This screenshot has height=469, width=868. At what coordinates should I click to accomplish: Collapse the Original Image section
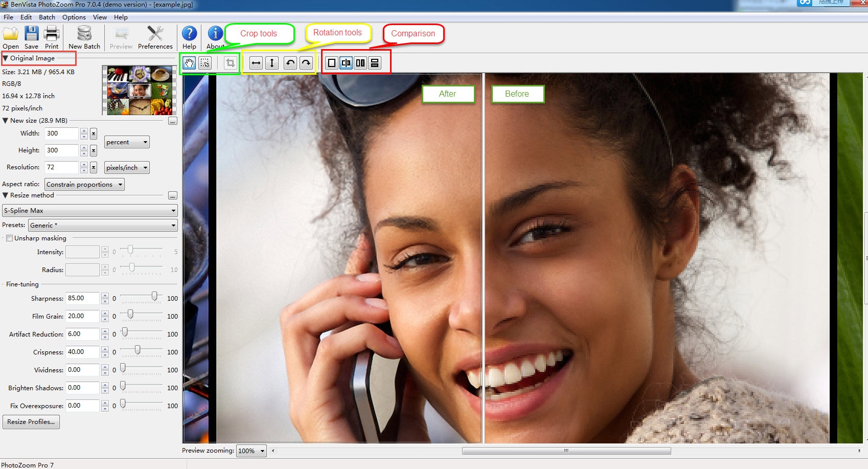6,58
